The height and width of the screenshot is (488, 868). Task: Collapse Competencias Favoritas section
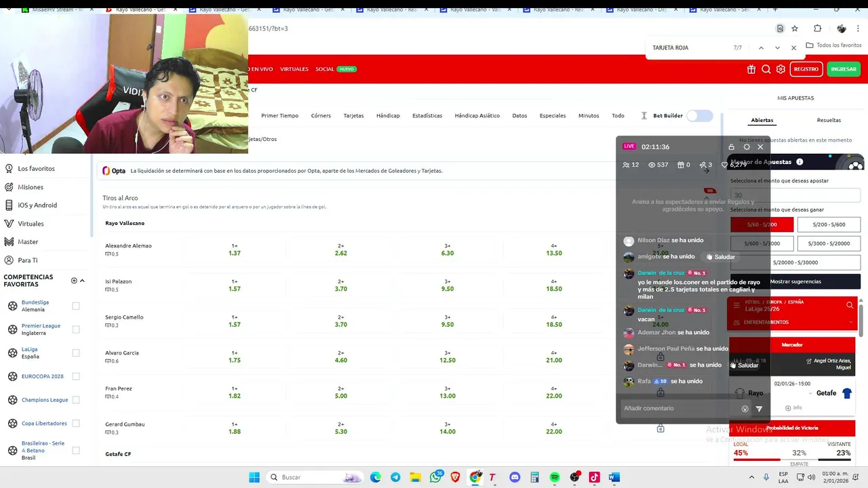82,281
